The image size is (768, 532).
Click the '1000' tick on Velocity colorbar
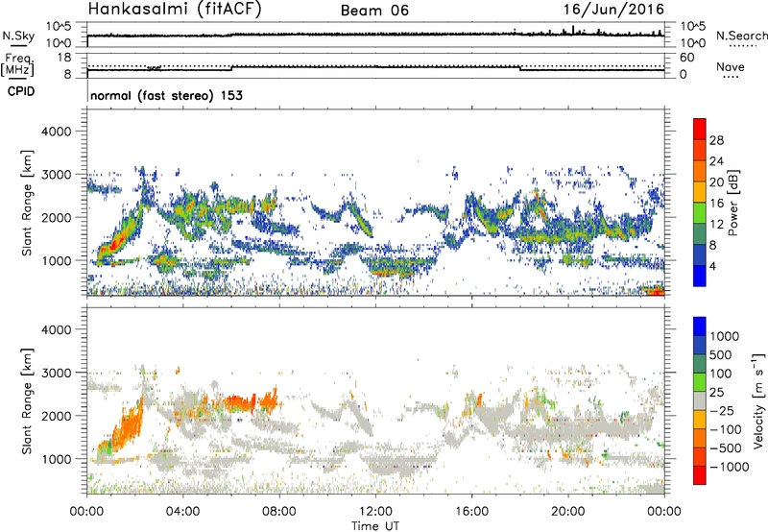pos(724,336)
